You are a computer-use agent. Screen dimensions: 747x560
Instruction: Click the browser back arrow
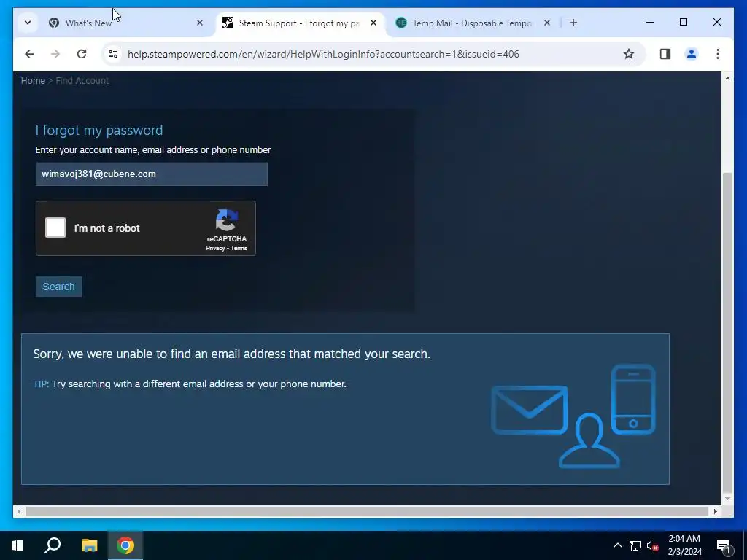click(x=29, y=54)
